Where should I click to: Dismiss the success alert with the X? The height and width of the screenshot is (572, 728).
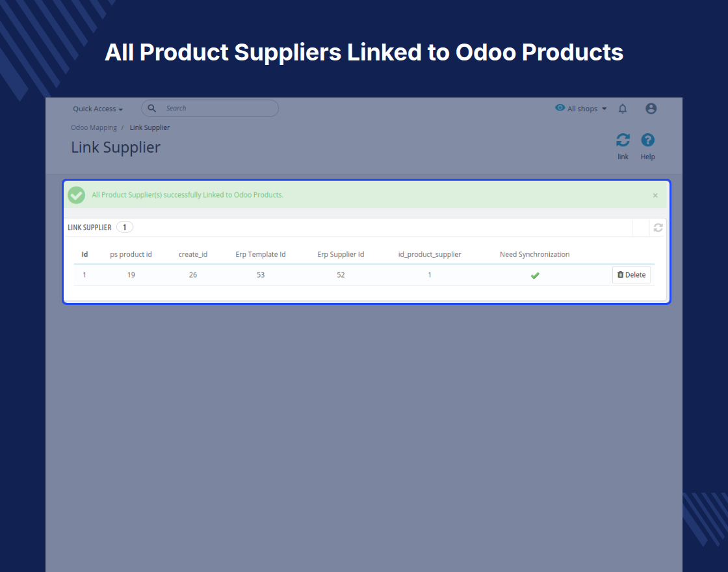tap(655, 196)
